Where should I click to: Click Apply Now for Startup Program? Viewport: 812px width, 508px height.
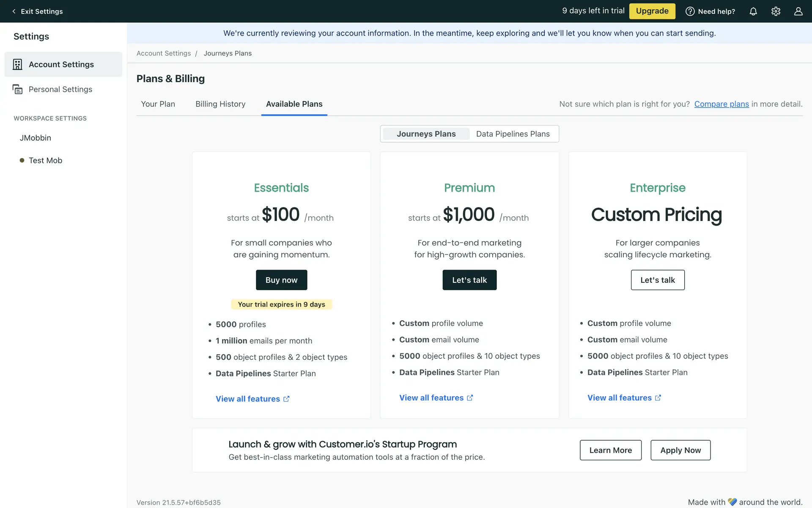(x=680, y=450)
